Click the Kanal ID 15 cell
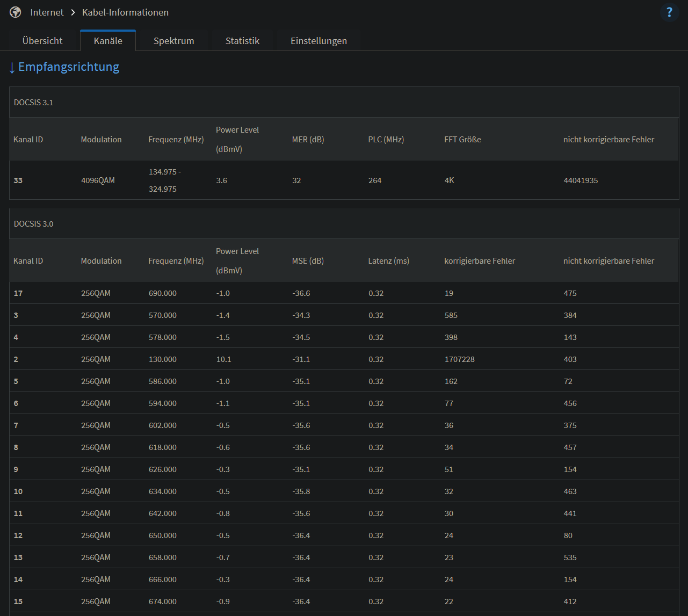Image resolution: width=688 pixels, height=616 pixels. [18, 601]
